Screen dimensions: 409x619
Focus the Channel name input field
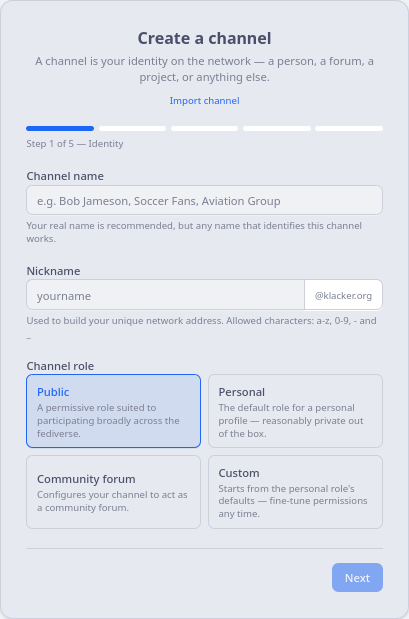point(204,201)
